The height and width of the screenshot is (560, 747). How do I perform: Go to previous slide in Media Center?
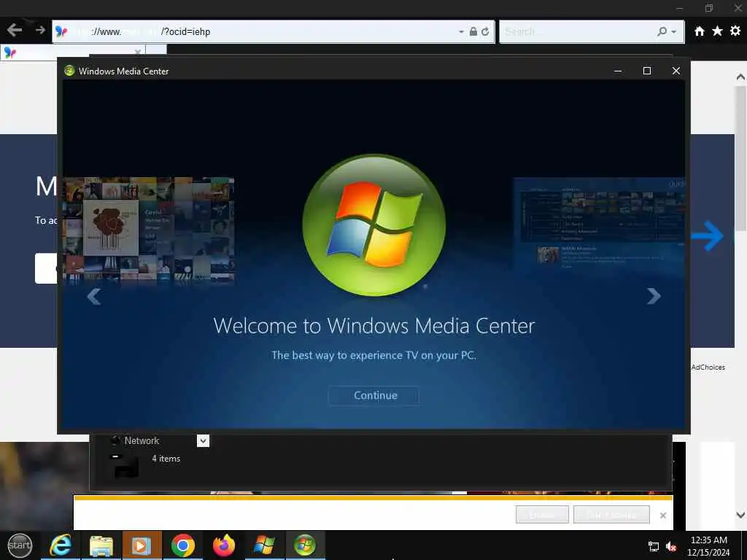coord(94,296)
